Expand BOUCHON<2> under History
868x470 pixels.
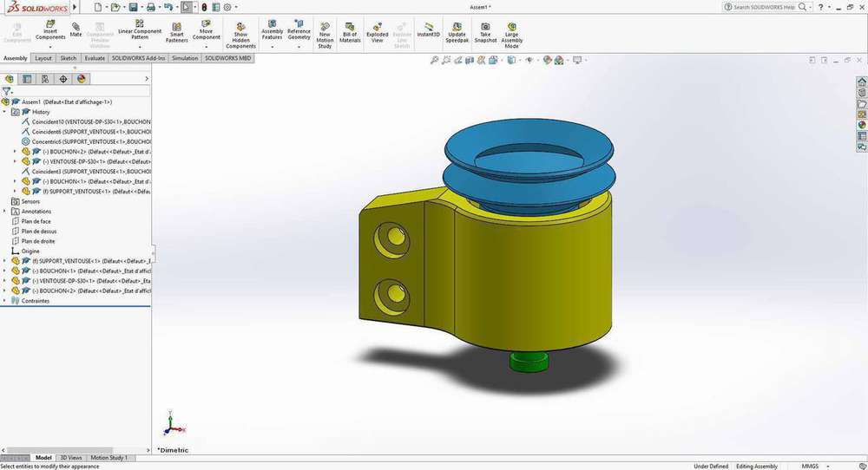[15, 152]
